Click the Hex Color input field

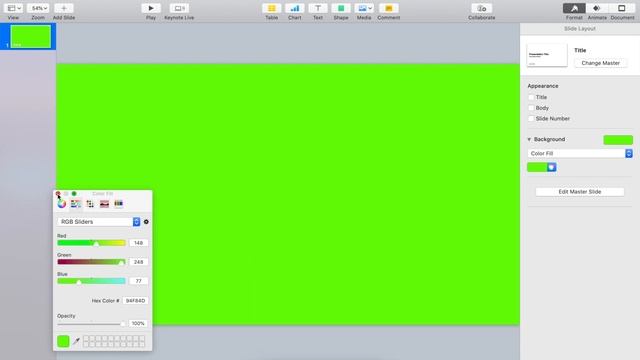click(x=135, y=300)
